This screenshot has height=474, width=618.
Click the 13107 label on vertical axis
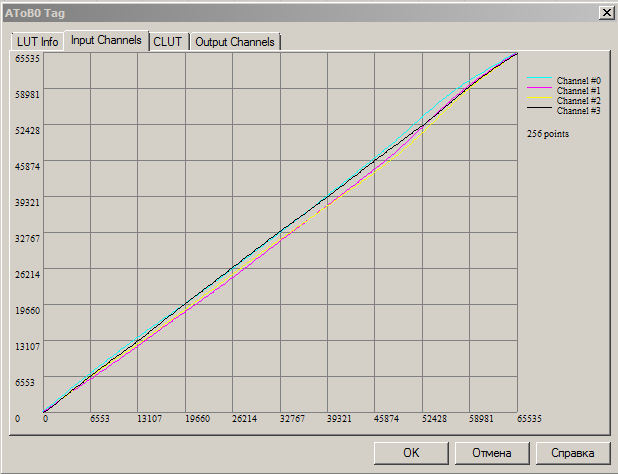tap(26, 346)
